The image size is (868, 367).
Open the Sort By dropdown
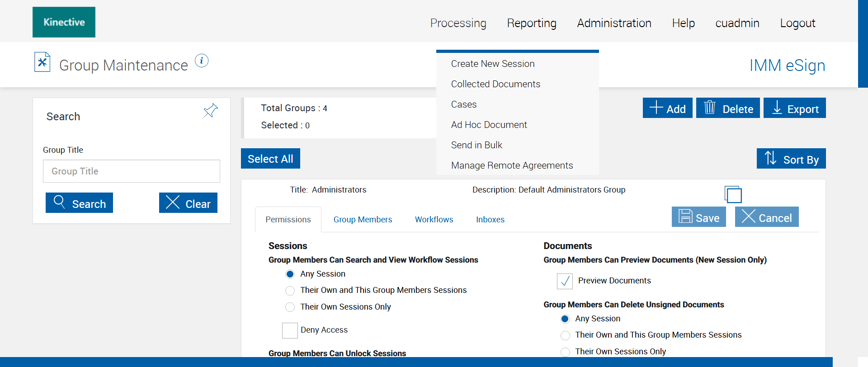pos(791,159)
